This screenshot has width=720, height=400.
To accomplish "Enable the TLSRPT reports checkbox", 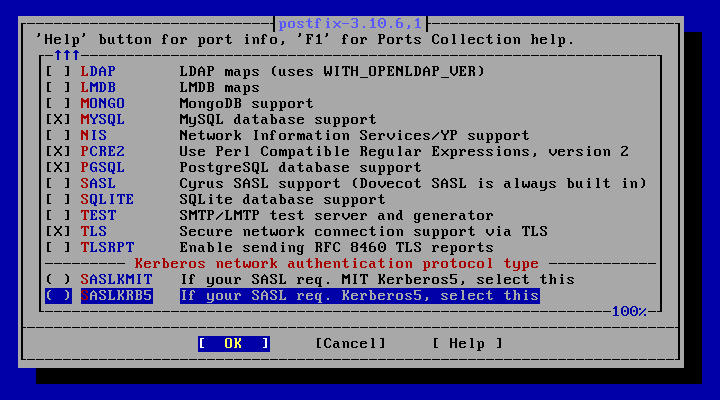I will point(58,248).
